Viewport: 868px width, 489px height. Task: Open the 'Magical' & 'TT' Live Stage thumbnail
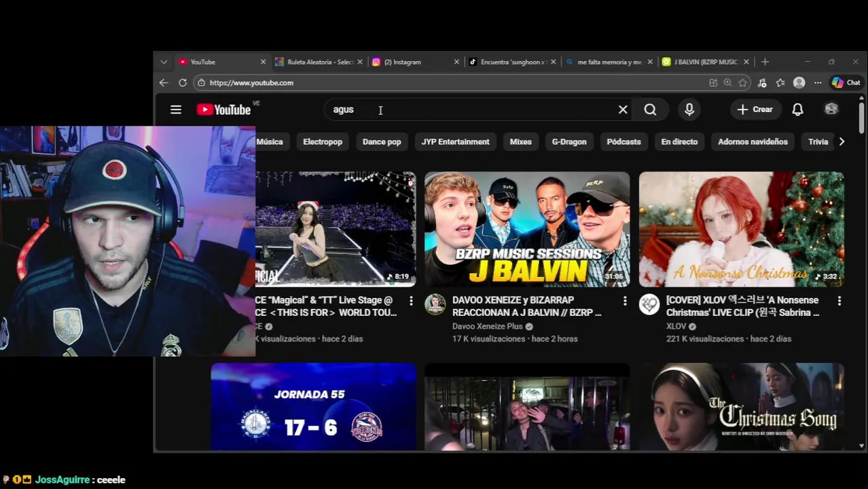tap(336, 229)
